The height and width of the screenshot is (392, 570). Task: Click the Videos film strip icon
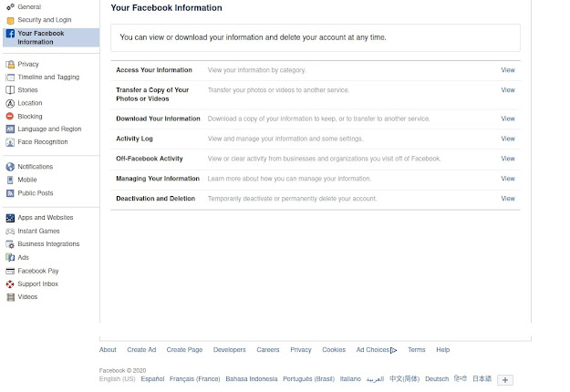click(x=10, y=297)
